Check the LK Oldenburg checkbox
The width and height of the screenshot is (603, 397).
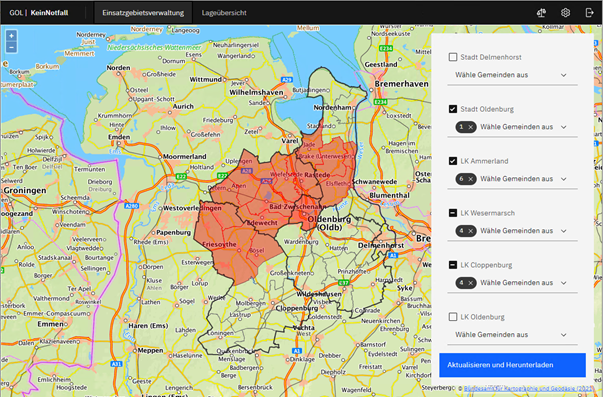pos(453,317)
